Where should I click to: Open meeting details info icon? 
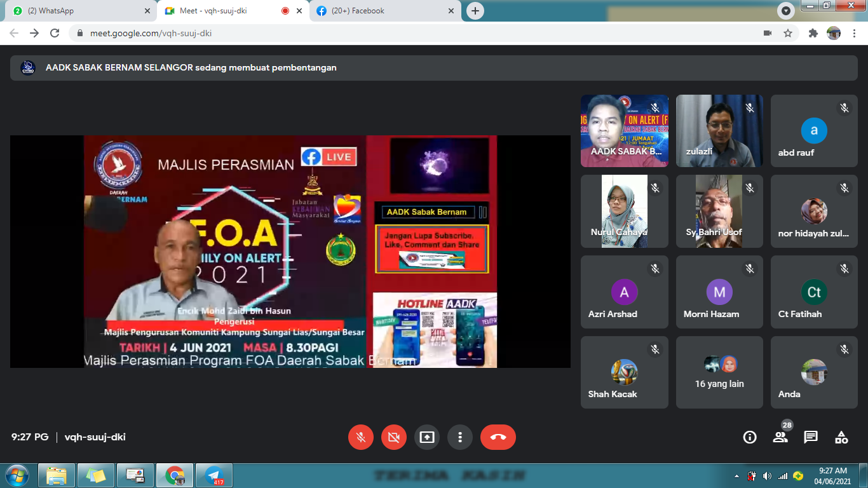(750, 437)
